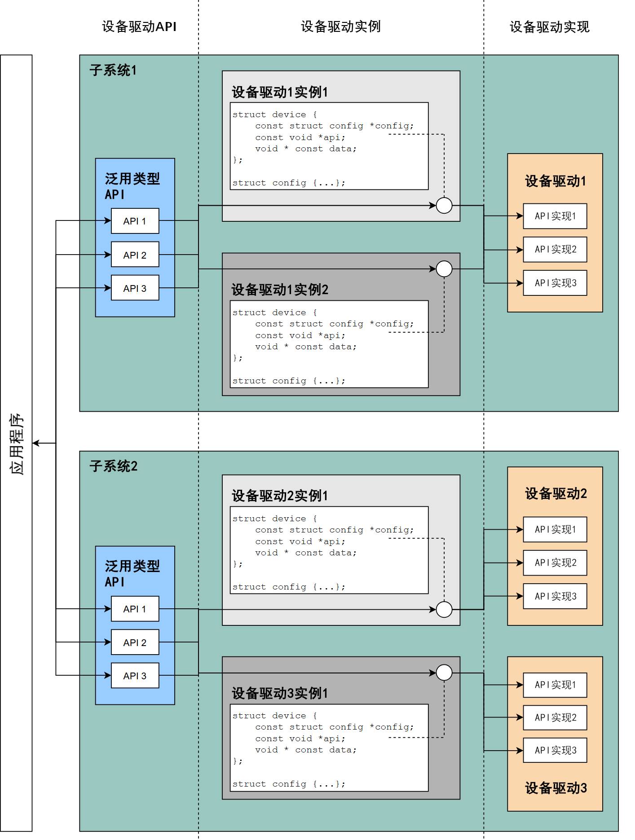This screenshot has height=840, width=635.
Task: Select the 子系统1 title label
Action: pyautogui.click(x=113, y=70)
